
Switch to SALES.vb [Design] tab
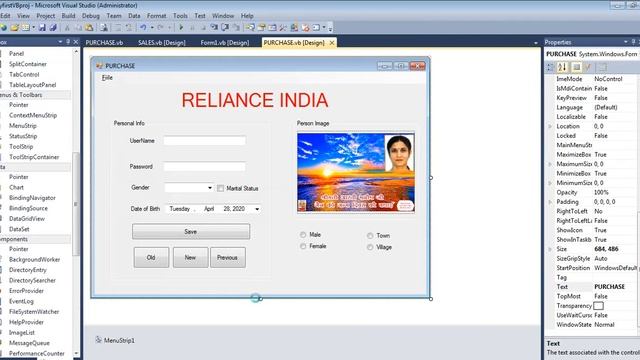point(162,42)
